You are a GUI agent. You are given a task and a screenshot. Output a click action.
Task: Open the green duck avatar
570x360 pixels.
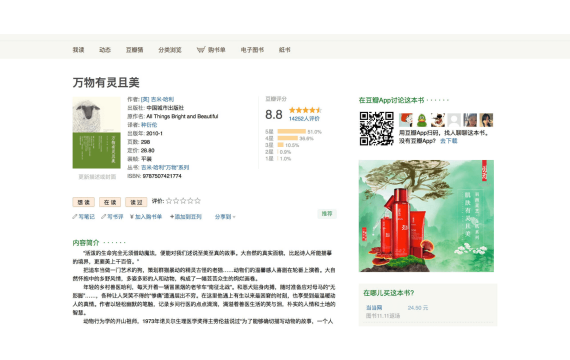pyautogui.click(x=422, y=120)
